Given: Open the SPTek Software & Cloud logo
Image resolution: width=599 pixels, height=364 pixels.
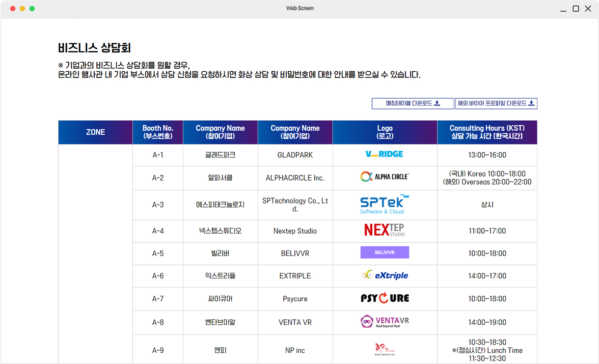Looking at the screenshot, I should [385, 204].
